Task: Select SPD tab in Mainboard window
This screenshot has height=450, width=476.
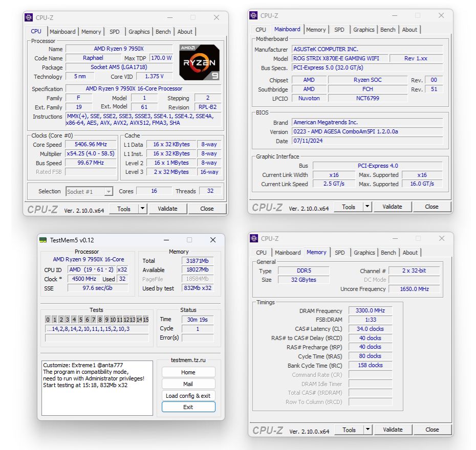Action: point(339,30)
